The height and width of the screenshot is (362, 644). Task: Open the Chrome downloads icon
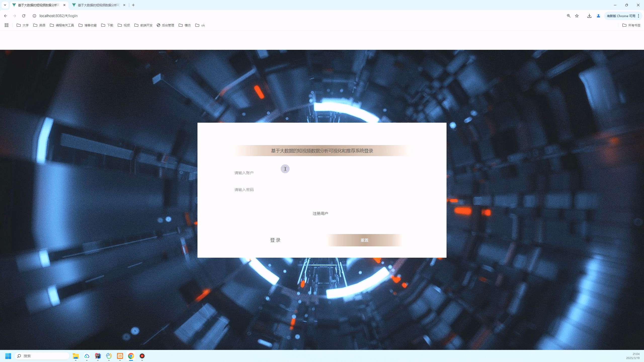(589, 16)
